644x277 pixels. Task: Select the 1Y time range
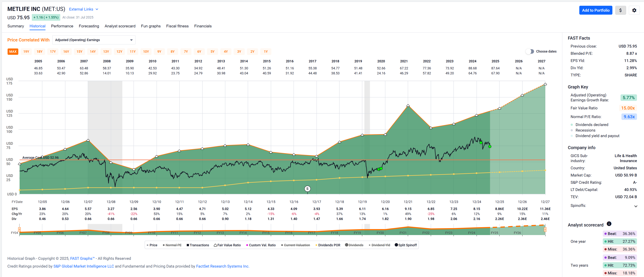(266, 52)
